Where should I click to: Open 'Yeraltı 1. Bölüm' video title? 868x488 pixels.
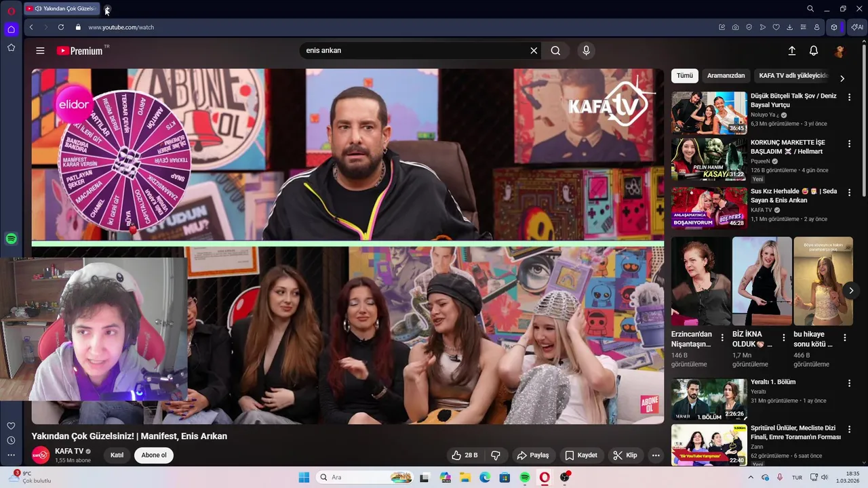pos(773,382)
